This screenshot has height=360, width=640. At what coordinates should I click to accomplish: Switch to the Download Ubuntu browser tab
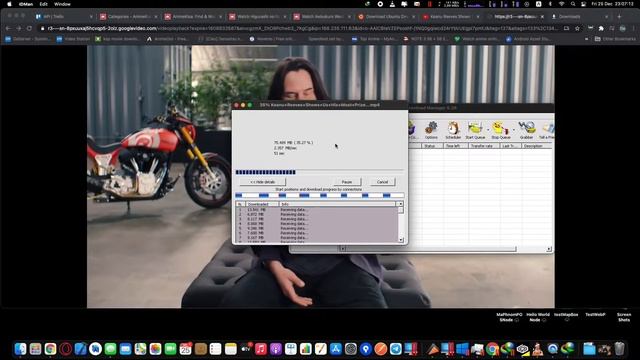(386, 17)
